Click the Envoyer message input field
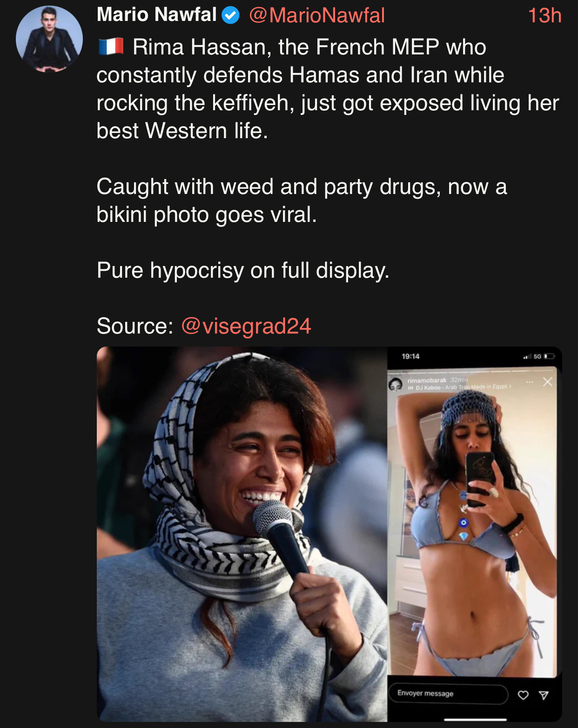The image size is (578, 728). [449, 694]
